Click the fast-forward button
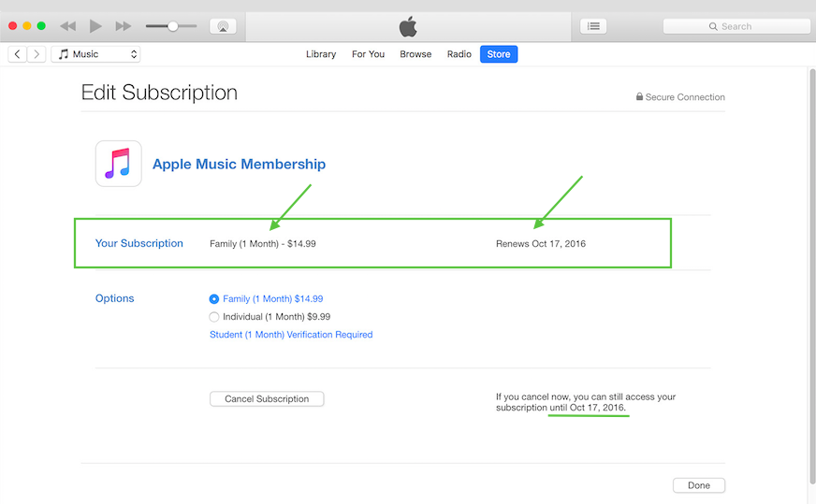816x504 pixels. point(123,26)
